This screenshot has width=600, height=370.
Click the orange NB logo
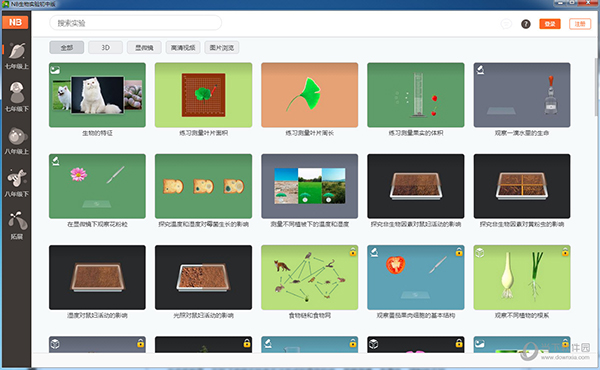pyautogui.click(x=15, y=22)
